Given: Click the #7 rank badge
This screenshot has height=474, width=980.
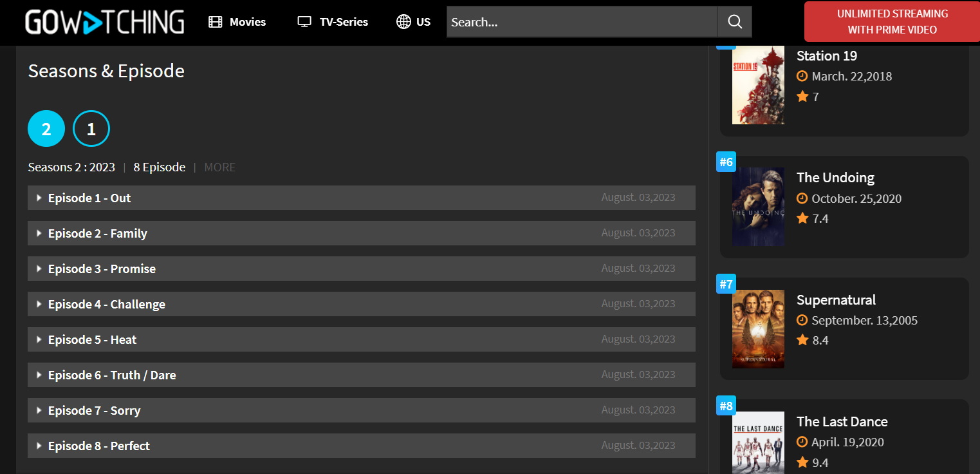Looking at the screenshot, I should coord(726,284).
